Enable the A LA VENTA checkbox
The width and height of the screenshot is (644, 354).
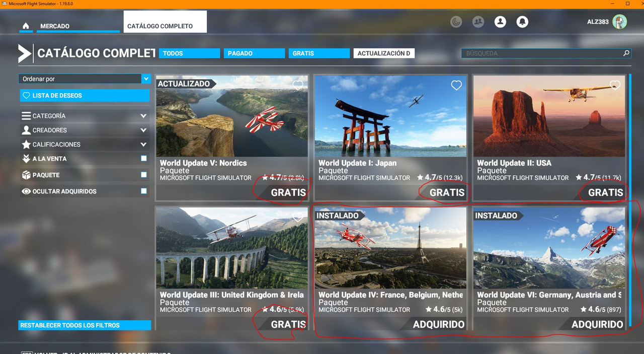coord(144,159)
